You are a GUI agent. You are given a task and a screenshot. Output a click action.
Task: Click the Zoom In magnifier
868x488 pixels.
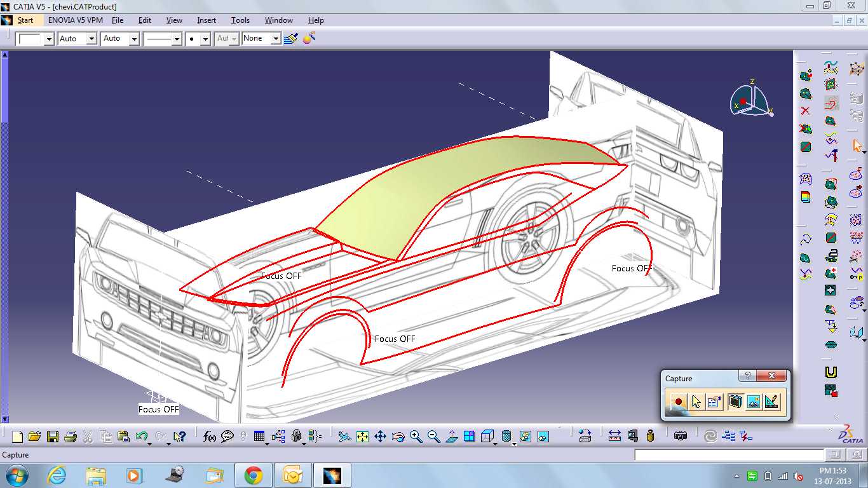[416, 437]
